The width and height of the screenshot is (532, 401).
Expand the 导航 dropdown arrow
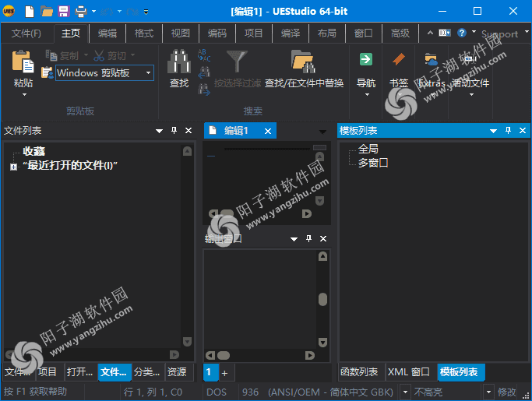pos(367,95)
